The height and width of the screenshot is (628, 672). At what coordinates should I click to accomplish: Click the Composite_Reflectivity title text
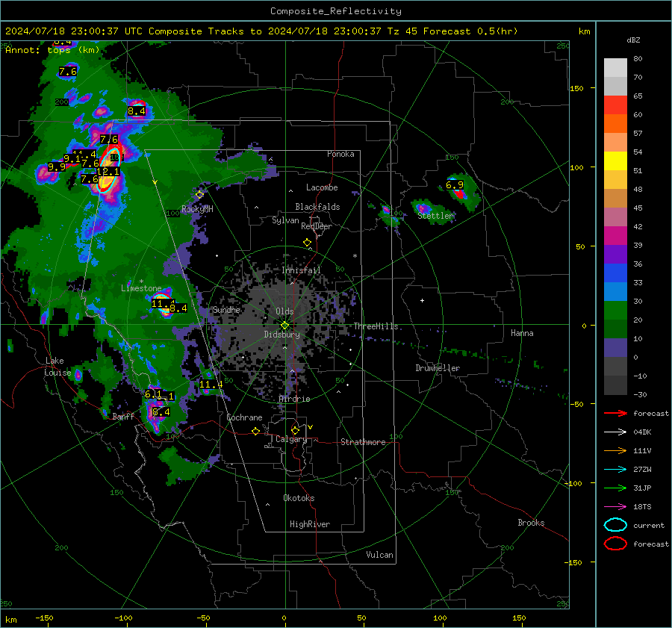click(x=336, y=11)
